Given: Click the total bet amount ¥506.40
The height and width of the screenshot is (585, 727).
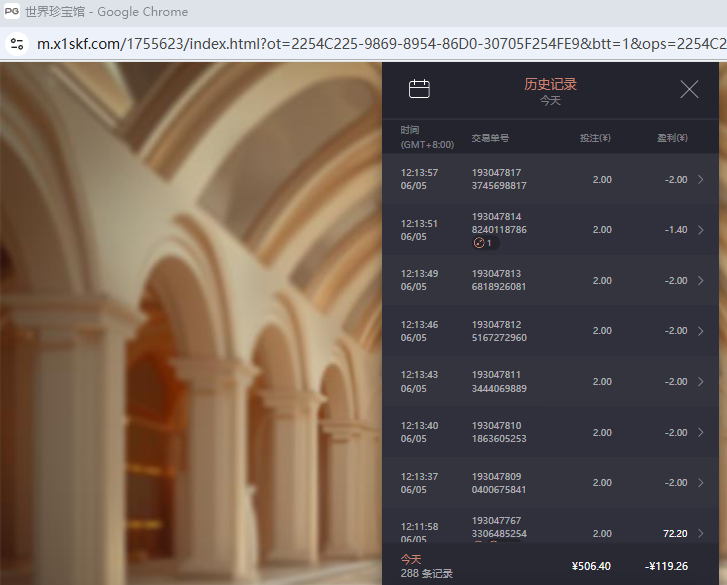Looking at the screenshot, I should (x=591, y=566).
